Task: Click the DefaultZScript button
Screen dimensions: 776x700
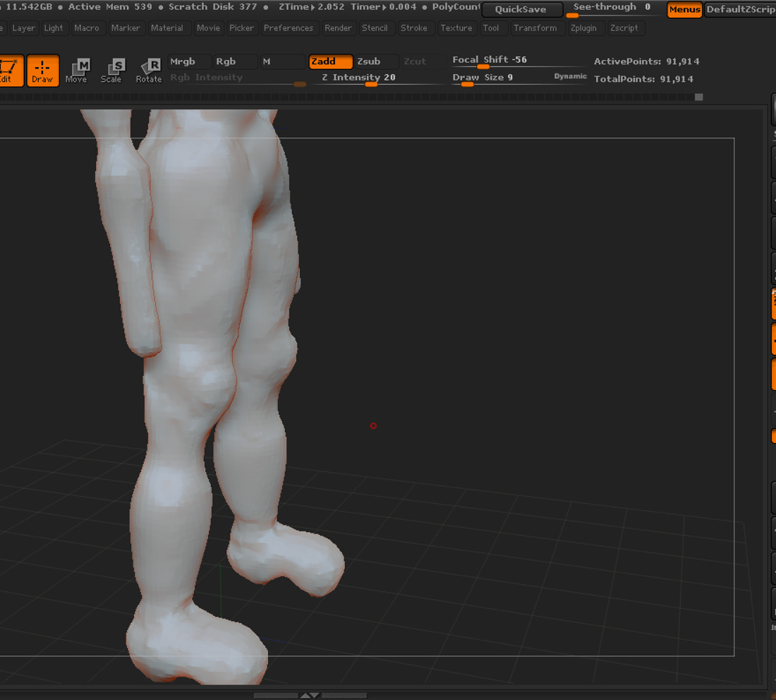Action: click(x=740, y=9)
